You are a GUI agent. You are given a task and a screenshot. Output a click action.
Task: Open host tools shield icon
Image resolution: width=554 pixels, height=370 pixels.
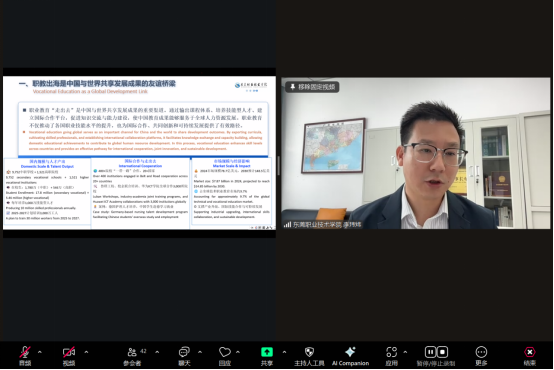point(309,352)
